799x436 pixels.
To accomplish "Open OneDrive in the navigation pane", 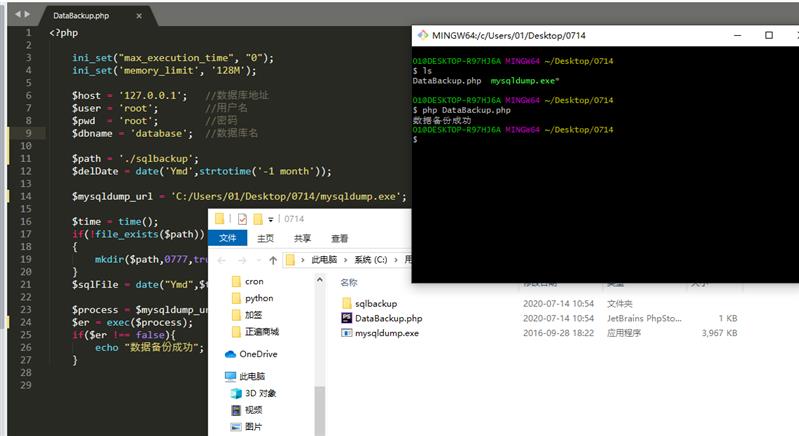I will [x=257, y=354].
